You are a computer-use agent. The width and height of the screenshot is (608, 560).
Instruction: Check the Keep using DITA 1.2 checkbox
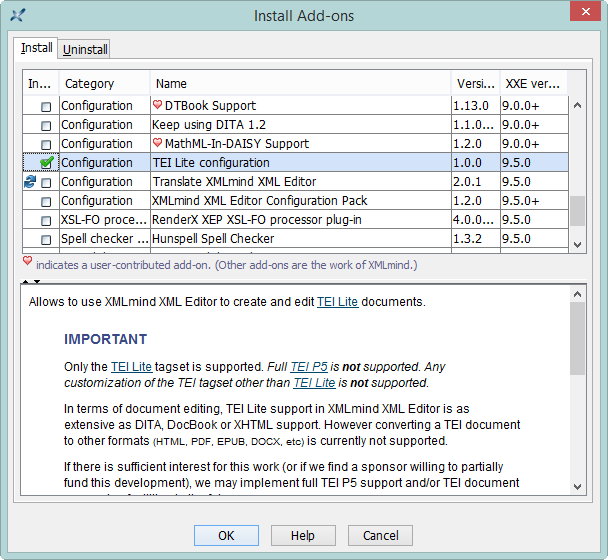pos(46,125)
